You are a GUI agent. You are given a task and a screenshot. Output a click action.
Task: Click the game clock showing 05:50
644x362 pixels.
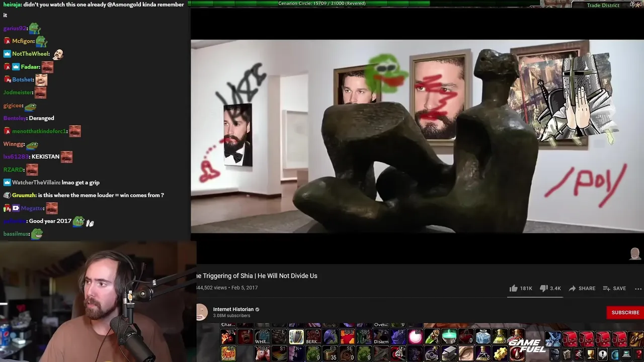[636, 5]
